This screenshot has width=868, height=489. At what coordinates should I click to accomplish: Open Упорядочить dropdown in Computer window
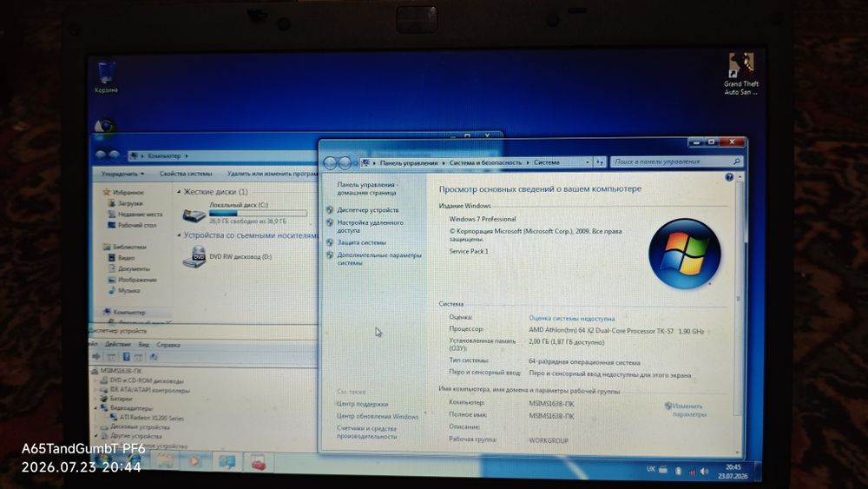pyautogui.click(x=122, y=174)
